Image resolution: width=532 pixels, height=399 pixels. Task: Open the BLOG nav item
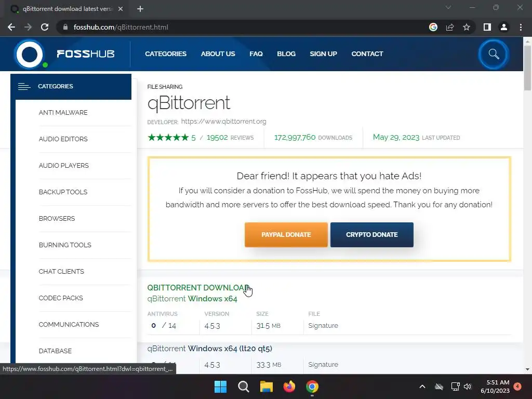click(286, 54)
